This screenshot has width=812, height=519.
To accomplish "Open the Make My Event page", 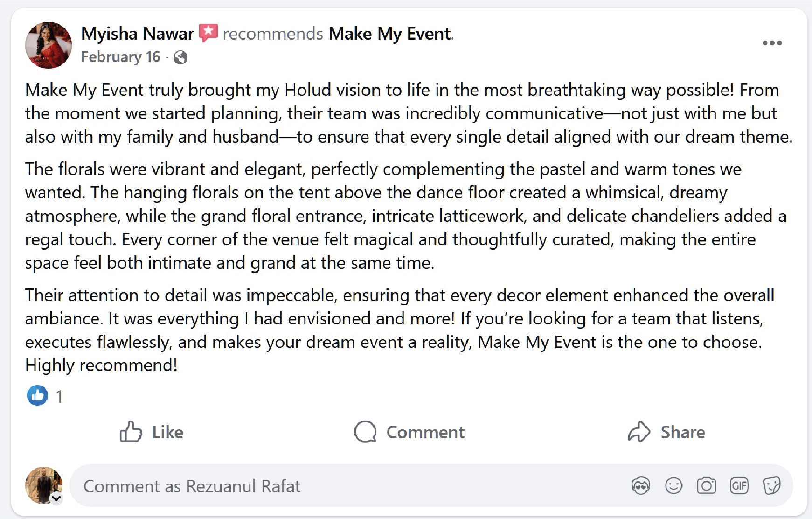I will (389, 33).
